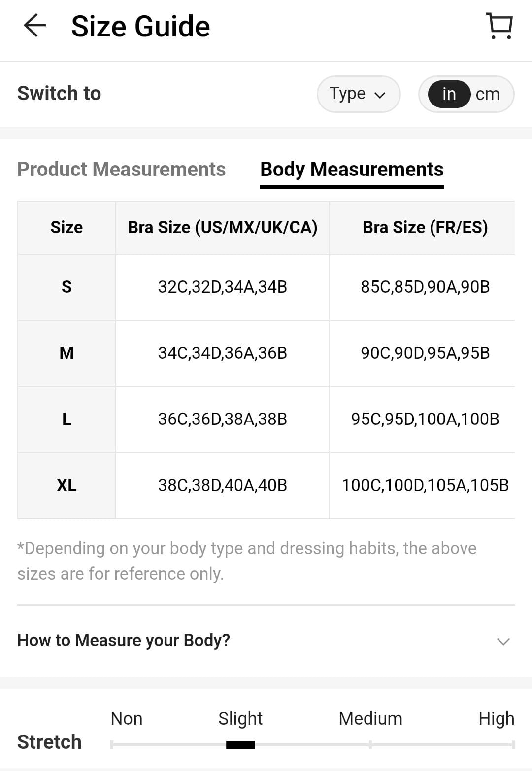The width and height of the screenshot is (532, 771).
Task: Select the Body Measurements tab
Action: pos(352,169)
